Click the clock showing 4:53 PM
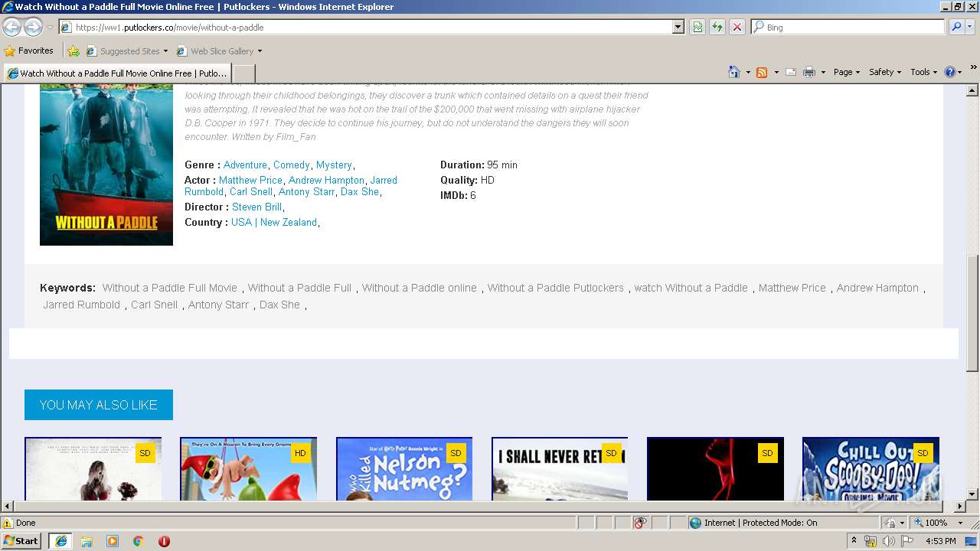The width and height of the screenshot is (980, 551). point(940,541)
